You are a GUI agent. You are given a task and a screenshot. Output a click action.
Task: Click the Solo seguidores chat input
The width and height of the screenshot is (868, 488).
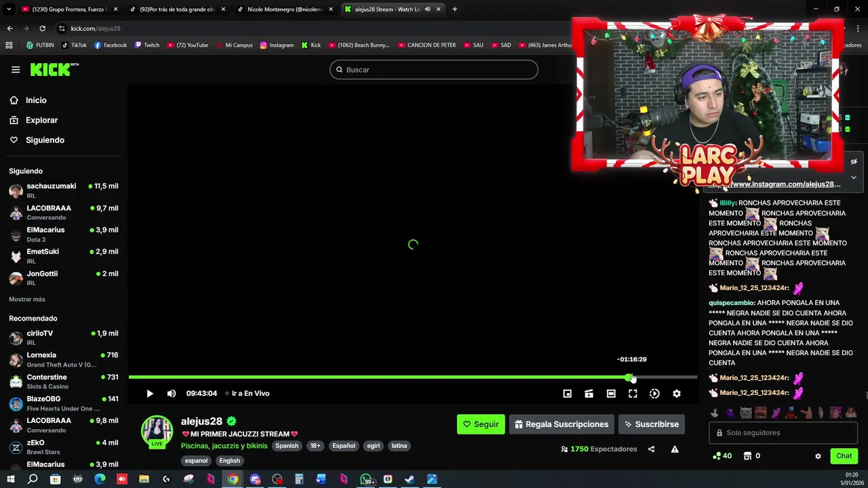coord(783,432)
